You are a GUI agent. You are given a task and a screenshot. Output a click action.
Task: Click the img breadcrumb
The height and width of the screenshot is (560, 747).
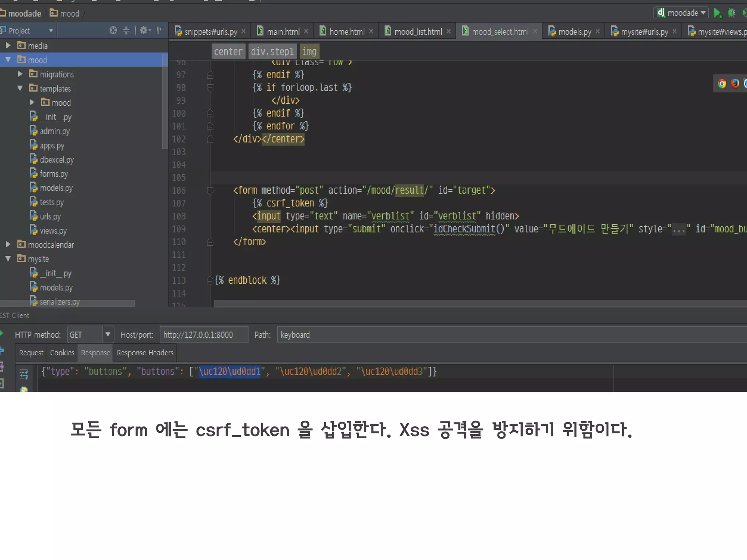(309, 51)
